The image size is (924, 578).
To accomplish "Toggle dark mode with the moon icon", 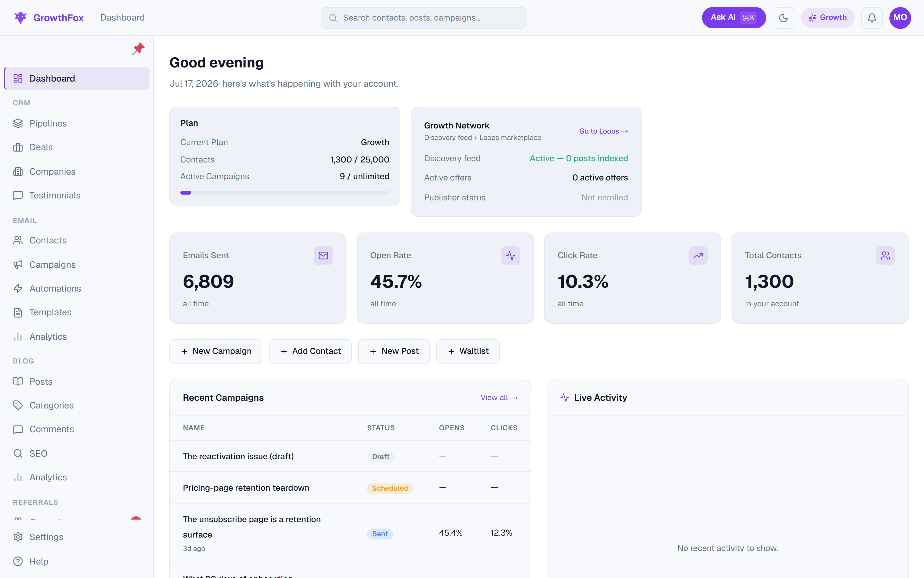I will [x=783, y=18].
